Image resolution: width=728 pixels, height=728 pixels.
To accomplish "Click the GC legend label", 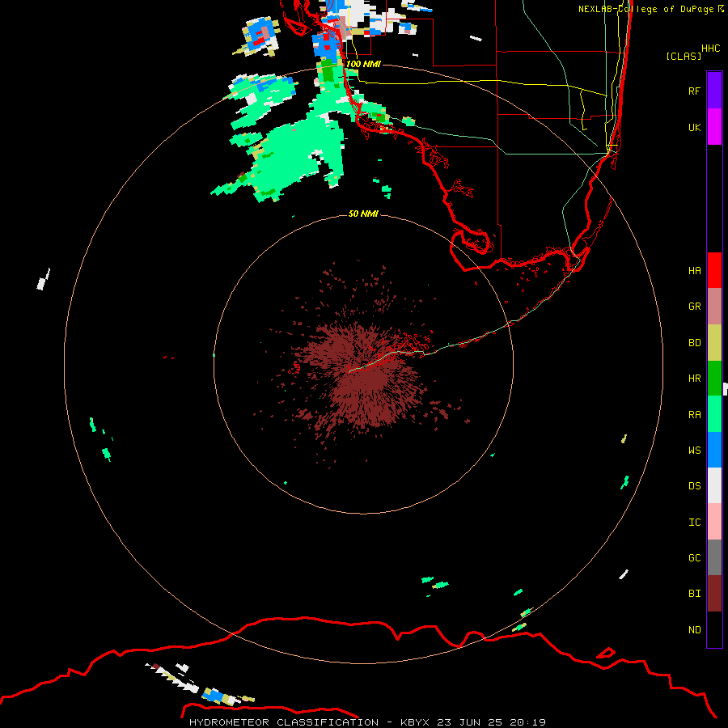I will tap(694, 557).
